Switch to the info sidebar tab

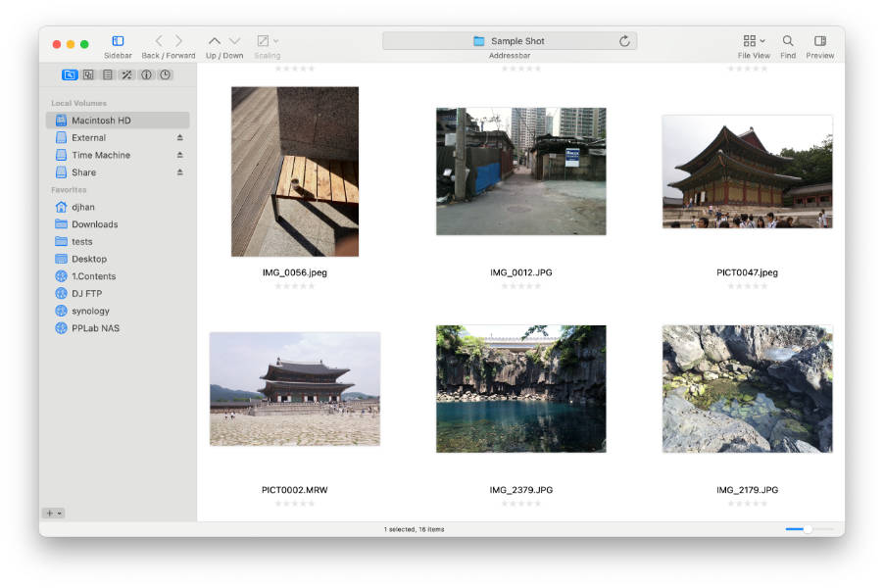(146, 75)
